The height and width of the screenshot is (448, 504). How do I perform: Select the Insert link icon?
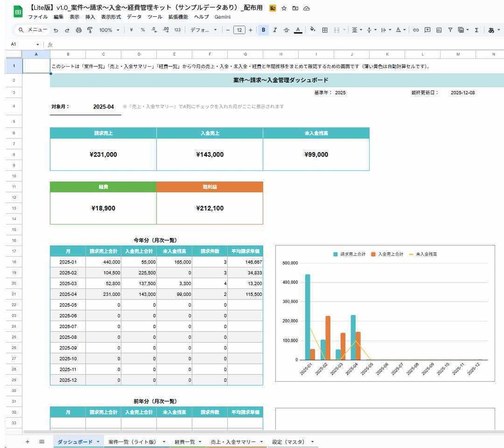(416, 31)
